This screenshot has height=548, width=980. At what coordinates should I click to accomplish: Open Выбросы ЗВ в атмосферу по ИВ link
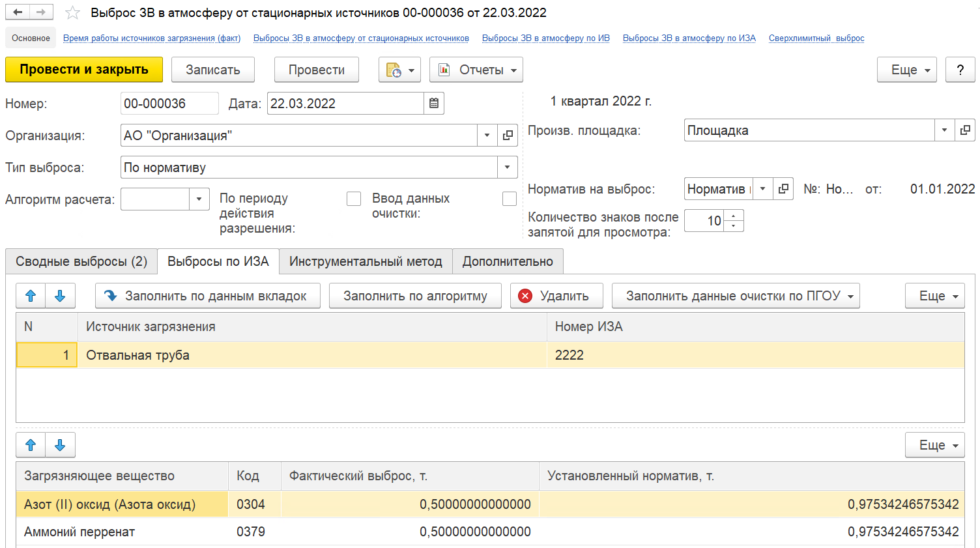(x=546, y=38)
